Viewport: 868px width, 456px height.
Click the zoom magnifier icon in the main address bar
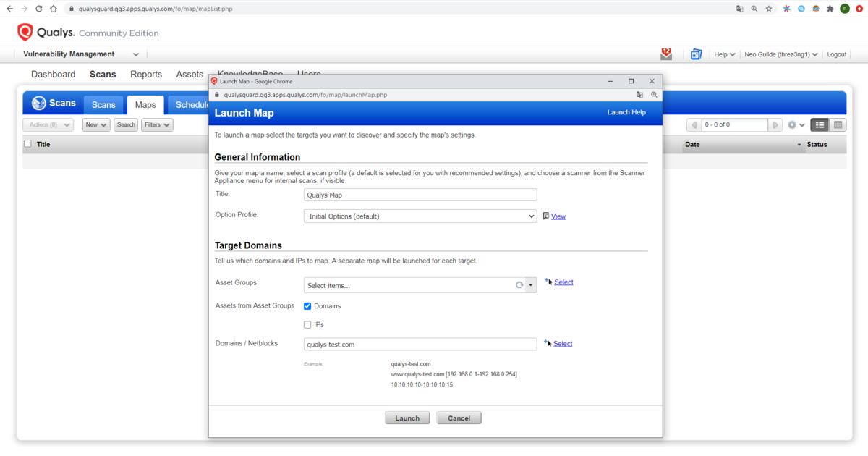pyautogui.click(x=754, y=9)
